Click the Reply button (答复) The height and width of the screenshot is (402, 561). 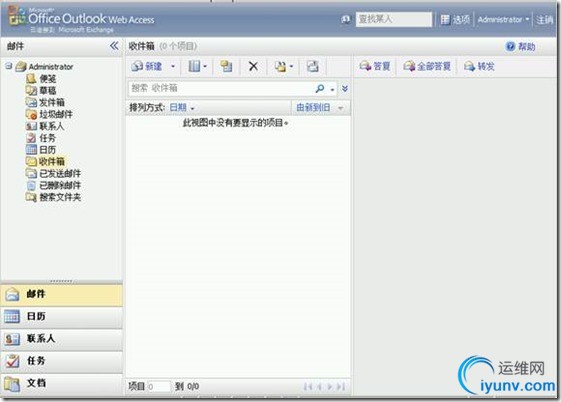point(375,66)
